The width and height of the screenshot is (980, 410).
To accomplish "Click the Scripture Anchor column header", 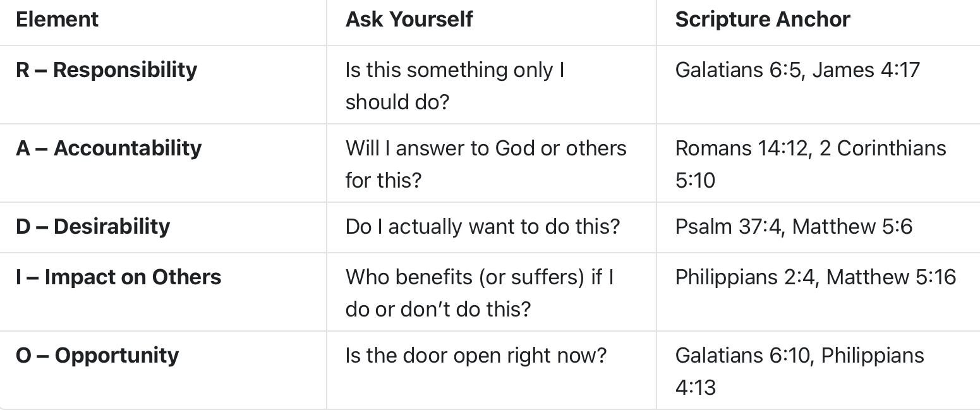I will pos(763,20).
